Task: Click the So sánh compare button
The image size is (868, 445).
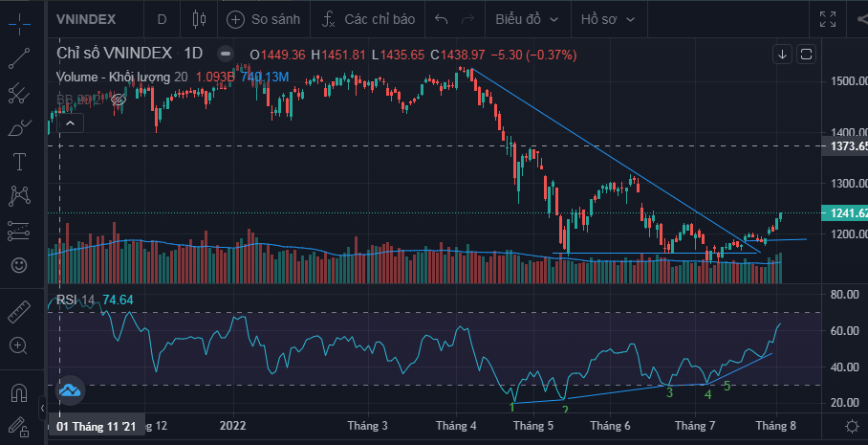Action: coord(263,19)
